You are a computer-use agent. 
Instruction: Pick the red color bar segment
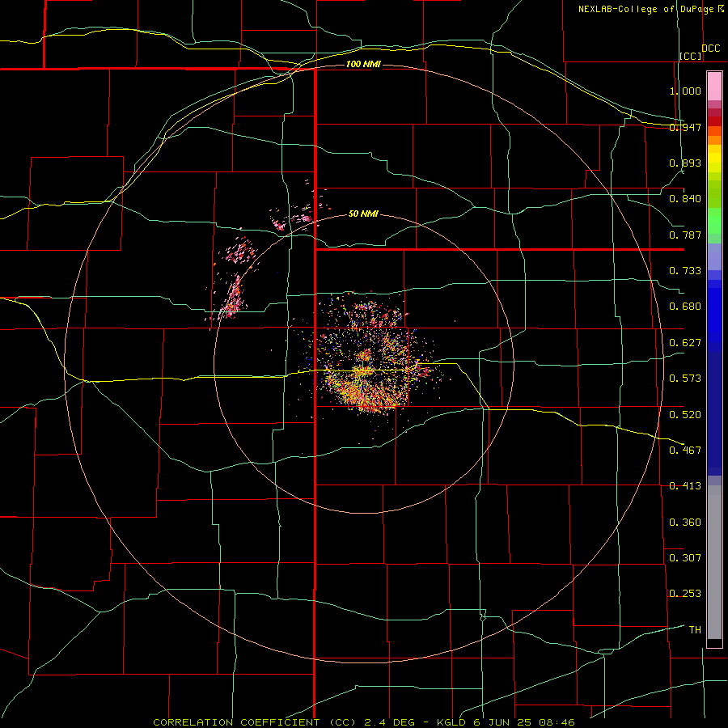tap(714, 121)
